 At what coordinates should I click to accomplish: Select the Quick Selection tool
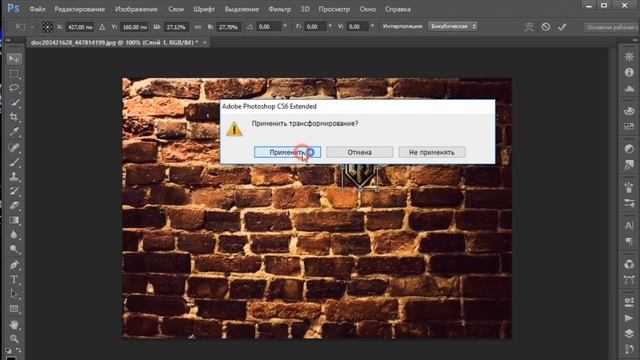[14, 102]
